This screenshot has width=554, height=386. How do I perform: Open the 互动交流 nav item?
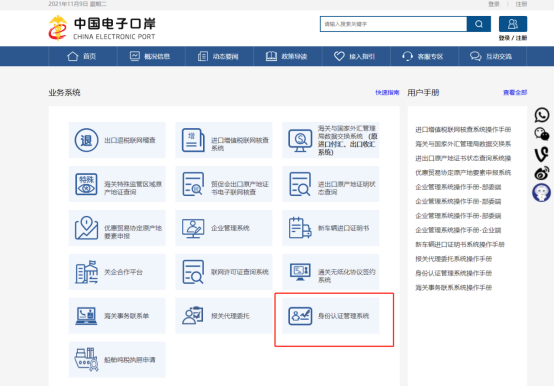tap(492, 56)
